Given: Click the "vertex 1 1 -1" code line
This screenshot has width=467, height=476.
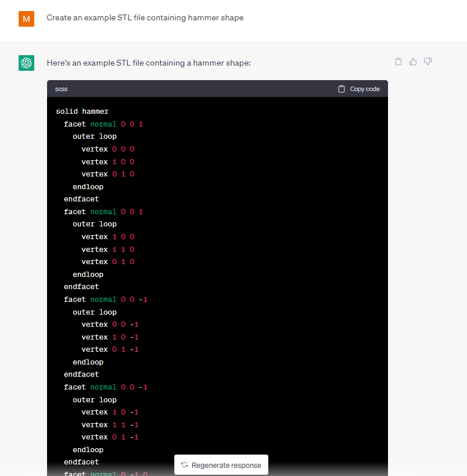Looking at the screenshot, I should [110, 425].
